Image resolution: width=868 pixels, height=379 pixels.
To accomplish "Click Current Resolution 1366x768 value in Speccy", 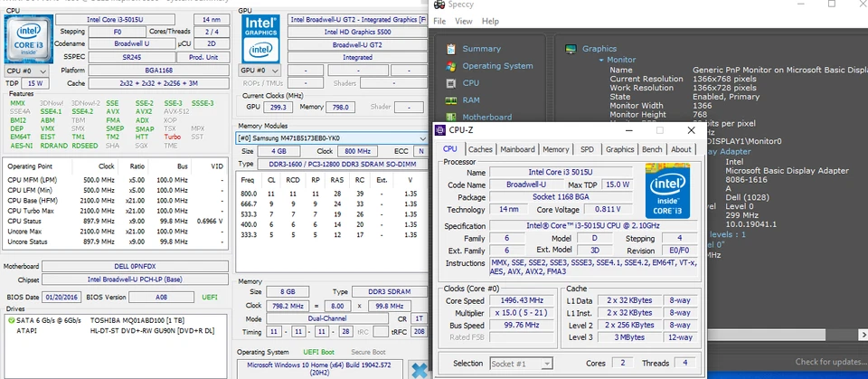I will [x=724, y=80].
